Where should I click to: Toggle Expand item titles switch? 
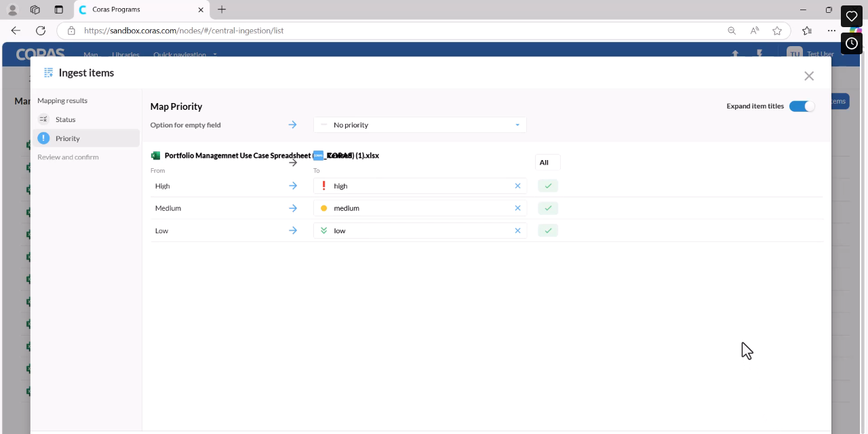[802, 106]
